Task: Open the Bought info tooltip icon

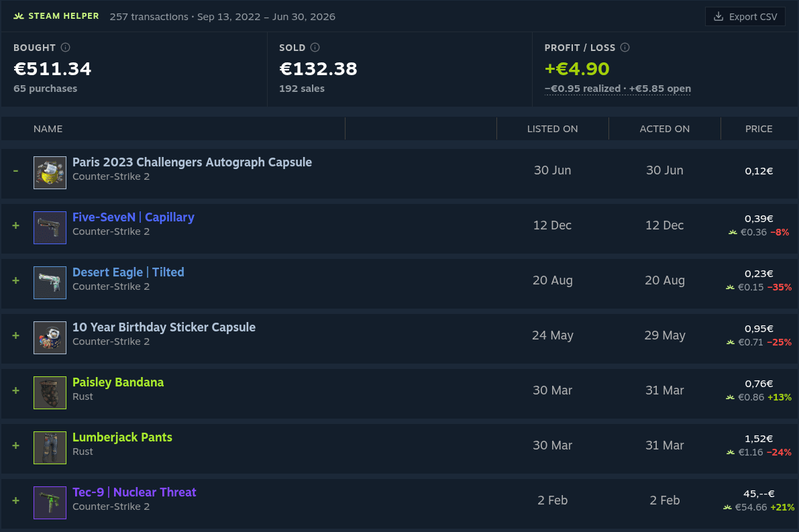Action: pyautogui.click(x=65, y=48)
